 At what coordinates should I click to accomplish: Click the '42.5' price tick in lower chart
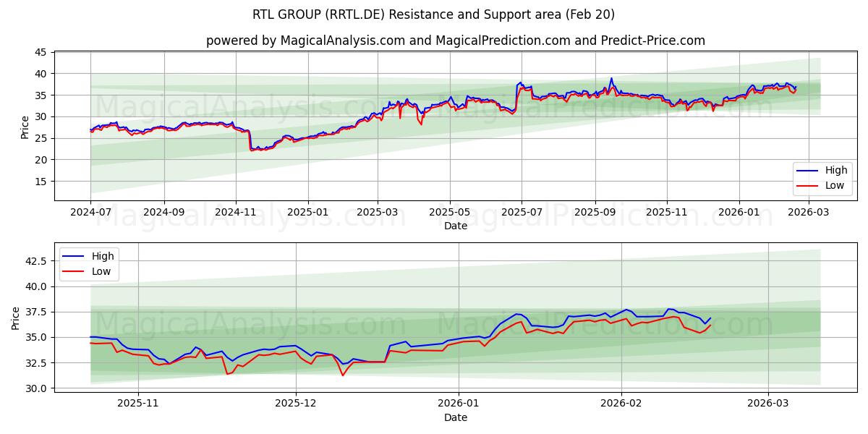pyautogui.click(x=36, y=261)
